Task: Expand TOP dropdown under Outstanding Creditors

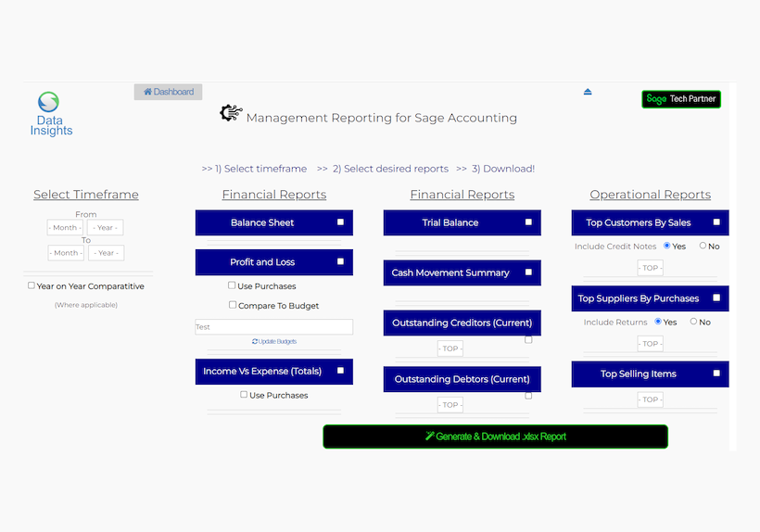Action: [450, 349]
